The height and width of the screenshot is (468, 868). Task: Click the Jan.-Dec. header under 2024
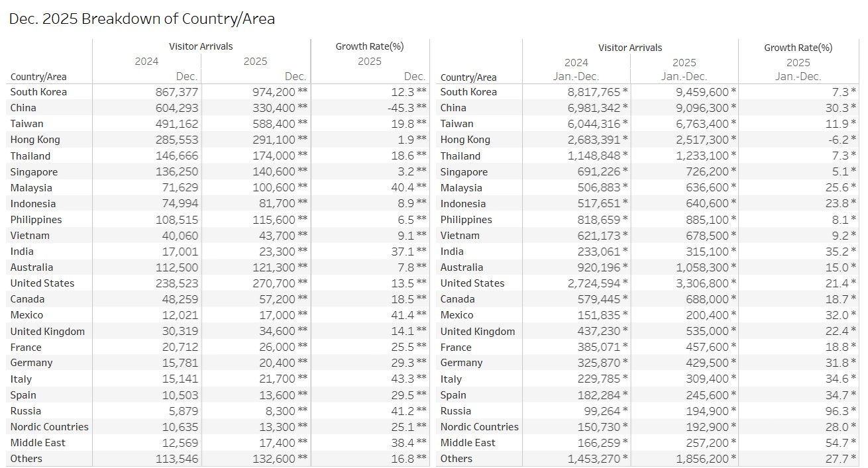[576, 77]
